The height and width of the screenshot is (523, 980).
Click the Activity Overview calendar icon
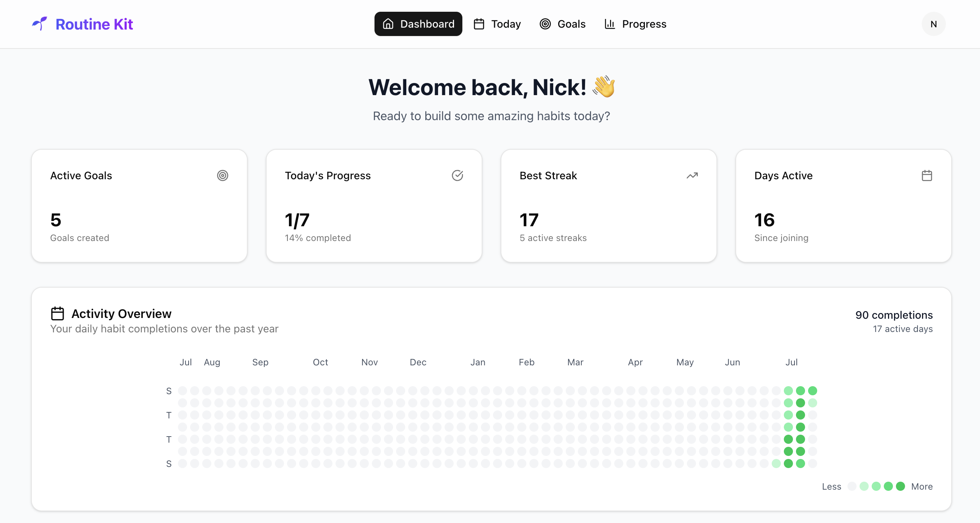tap(57, 313)
